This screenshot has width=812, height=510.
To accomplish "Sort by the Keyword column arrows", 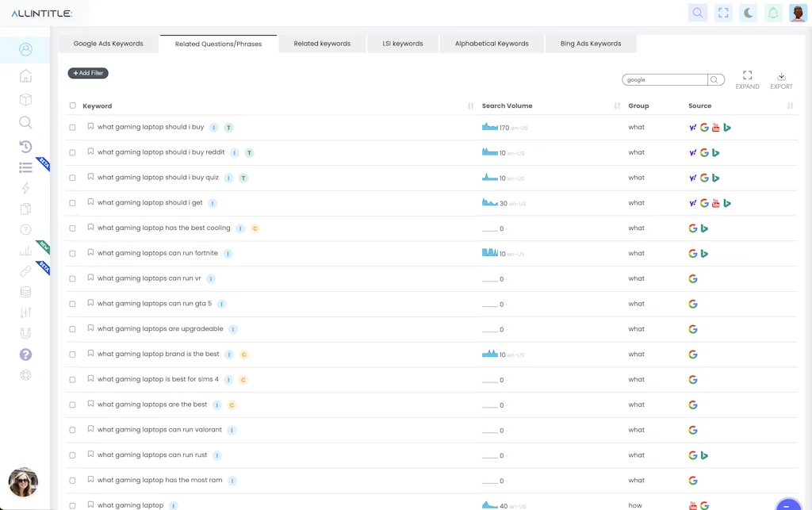I will point(470,105).
